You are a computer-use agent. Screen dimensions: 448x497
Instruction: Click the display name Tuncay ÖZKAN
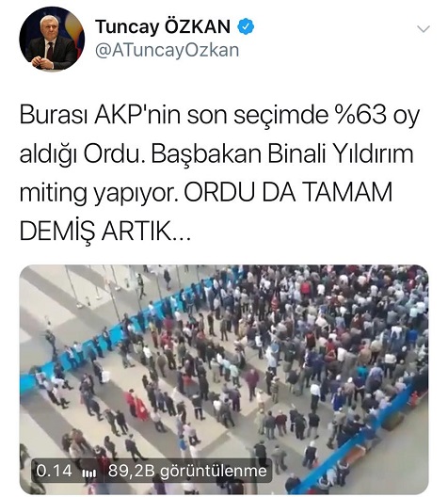pyautogui.click(x=163, y=26)
